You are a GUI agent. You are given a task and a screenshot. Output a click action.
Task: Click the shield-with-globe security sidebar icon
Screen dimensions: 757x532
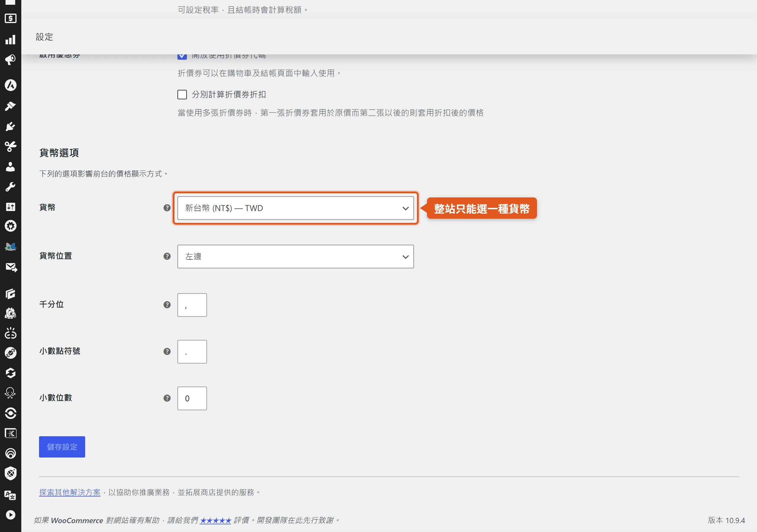point(11,473)
